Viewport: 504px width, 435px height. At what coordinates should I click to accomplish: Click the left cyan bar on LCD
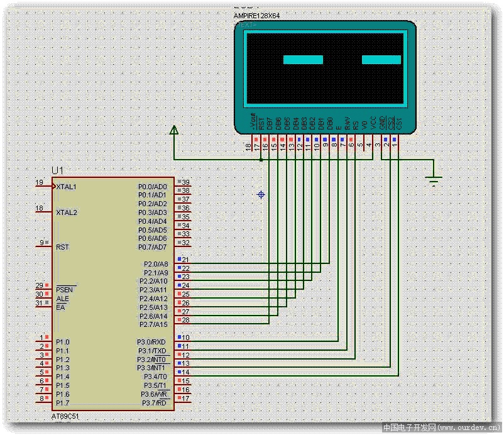tap(303, 60)
